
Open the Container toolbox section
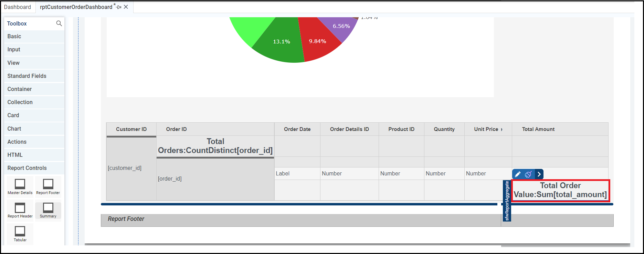tap(34, 89)
